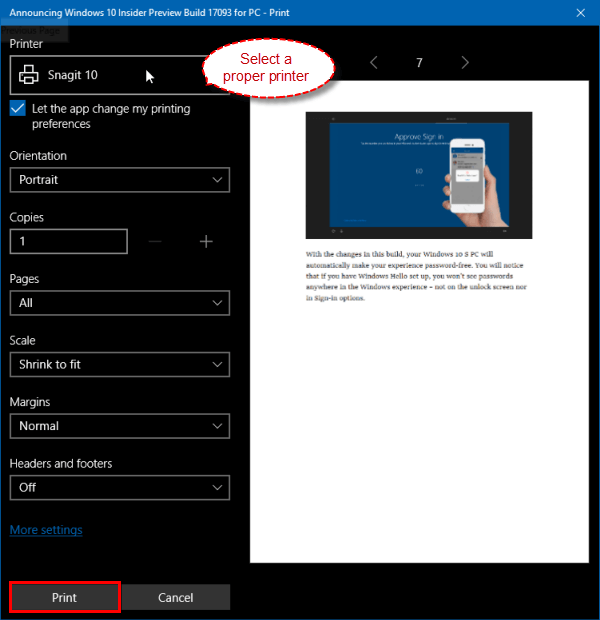Click the preview paragraph text about password-free experience
The image size is (600, 620).
click(416, 276)
